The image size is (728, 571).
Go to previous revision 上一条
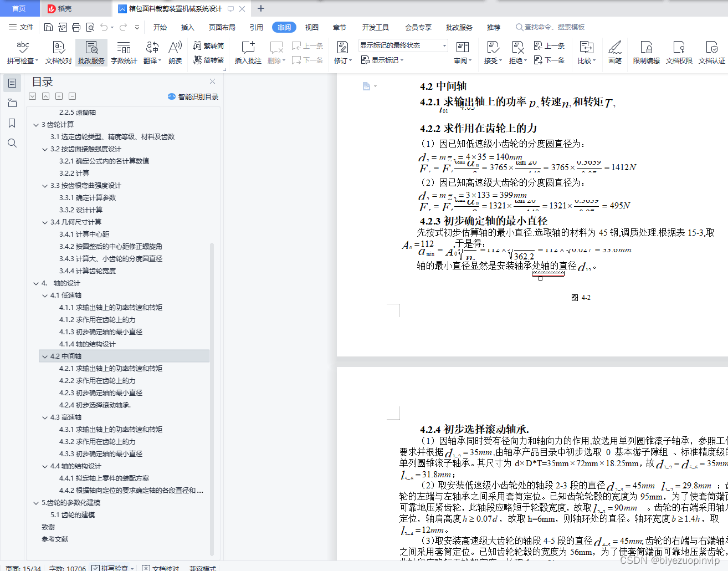click(549, 45)
